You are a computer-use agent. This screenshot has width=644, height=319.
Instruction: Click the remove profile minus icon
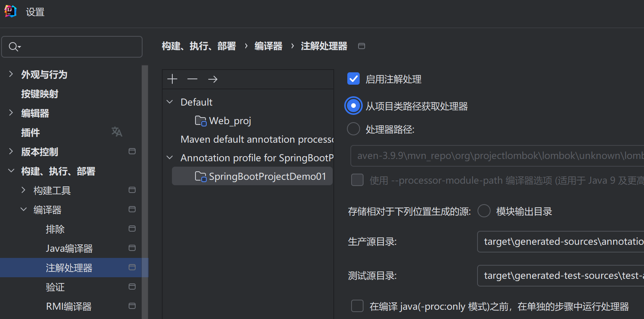click(x=192, y=79)
